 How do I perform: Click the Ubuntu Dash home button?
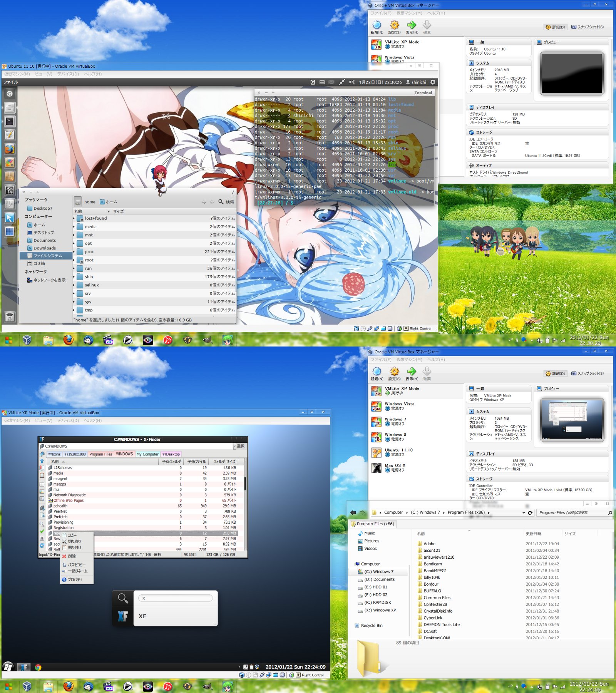pyautogui.click(x=10, y=94)
